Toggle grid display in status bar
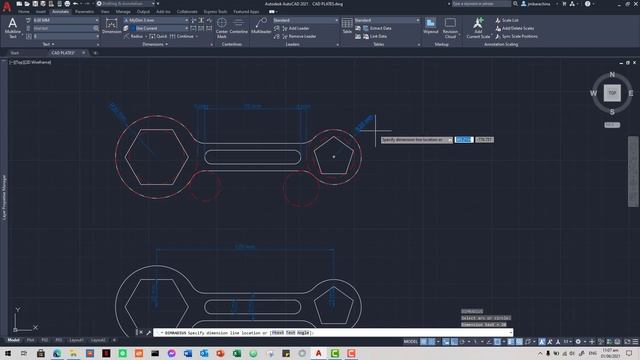 pyautogui.click(x=424, y=342)
